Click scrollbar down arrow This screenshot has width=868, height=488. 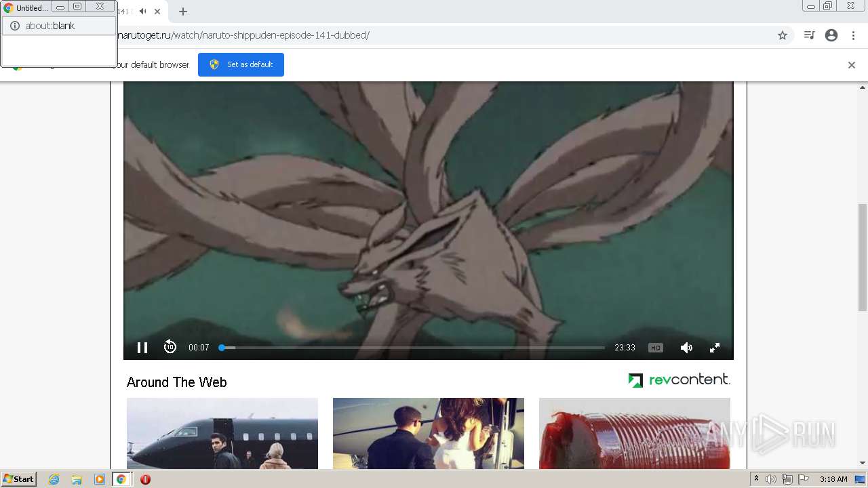(x=863, y=464)
